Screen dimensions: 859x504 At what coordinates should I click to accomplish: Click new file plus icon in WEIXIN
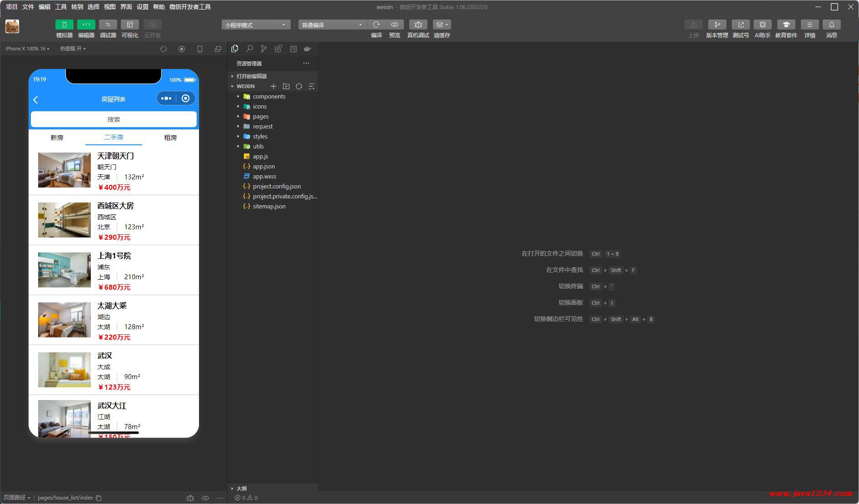point(273,86)
